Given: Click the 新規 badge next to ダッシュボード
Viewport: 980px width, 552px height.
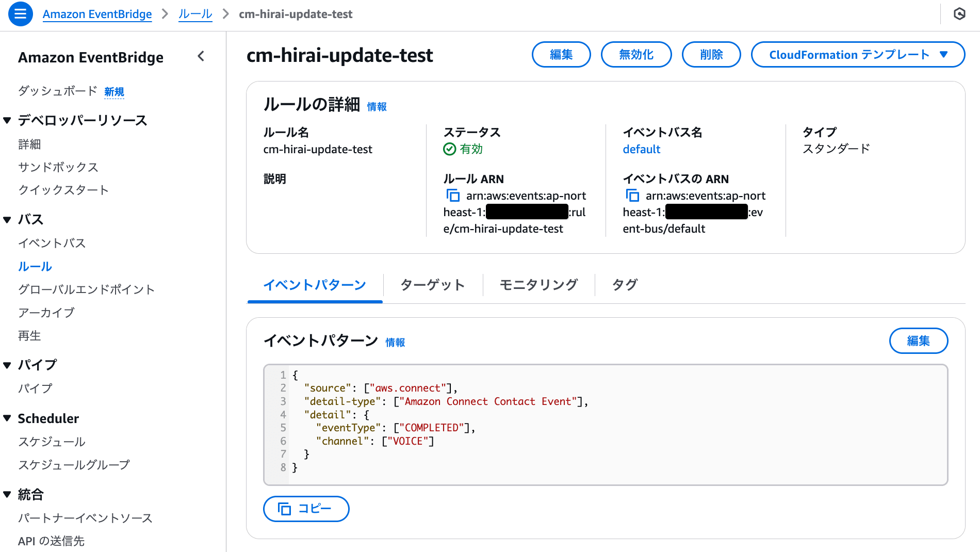Looking at the screenshot, I should pos(114,92).
